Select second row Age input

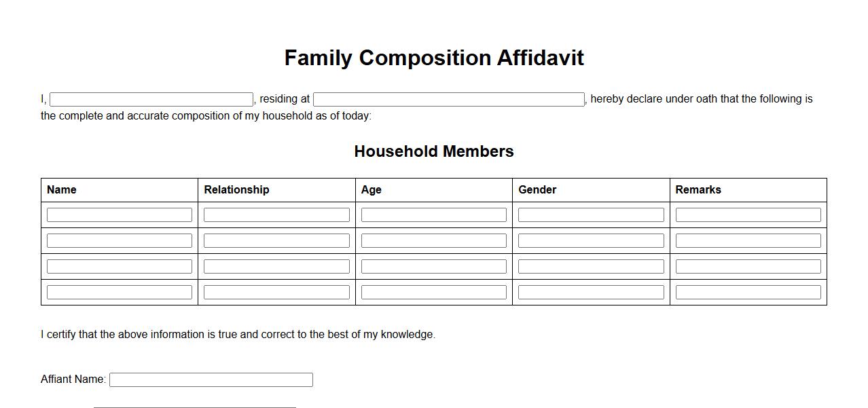[433, 240]
